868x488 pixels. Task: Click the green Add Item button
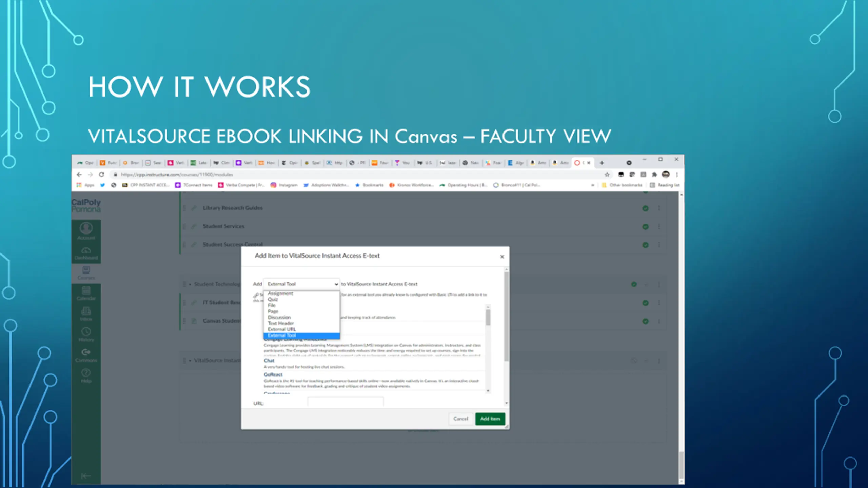coord(490,419)
